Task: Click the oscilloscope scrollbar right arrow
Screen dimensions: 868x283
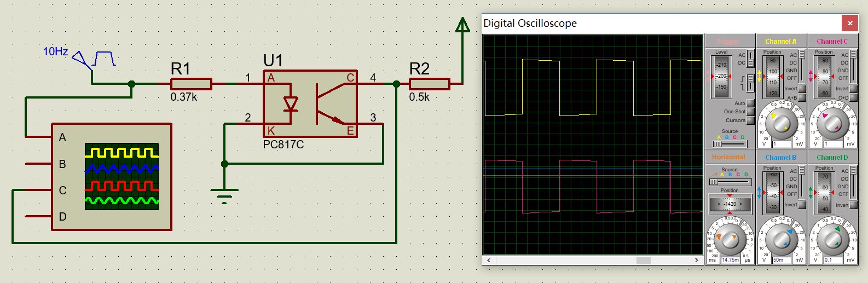Action: pos(696,261)
